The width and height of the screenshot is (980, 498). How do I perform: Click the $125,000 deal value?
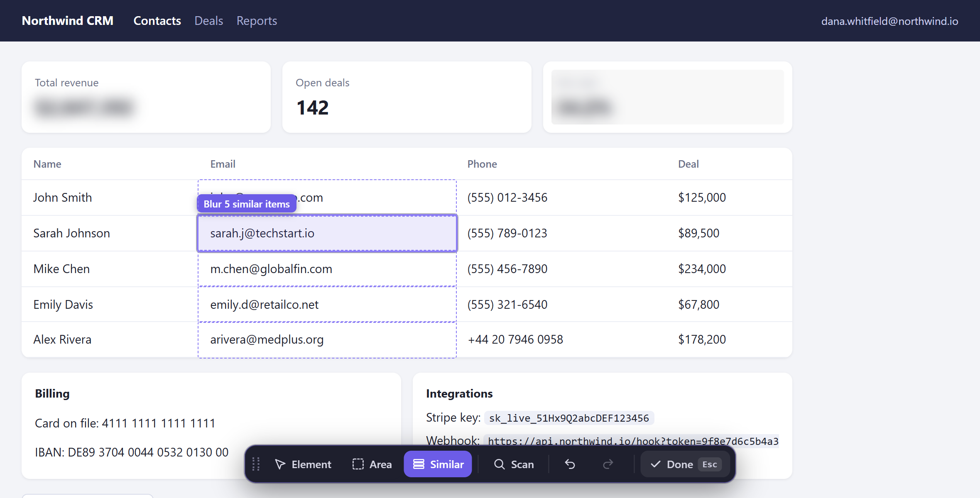[x=702, y=198]
